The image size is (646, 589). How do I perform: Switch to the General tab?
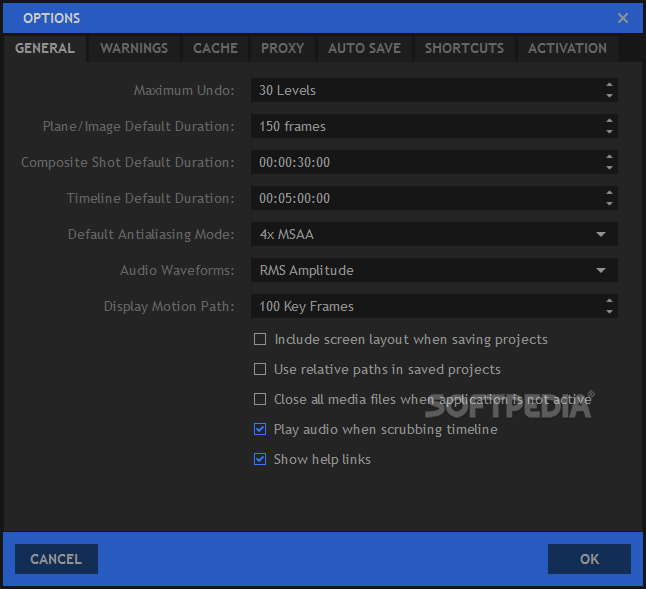coord(45,48)
